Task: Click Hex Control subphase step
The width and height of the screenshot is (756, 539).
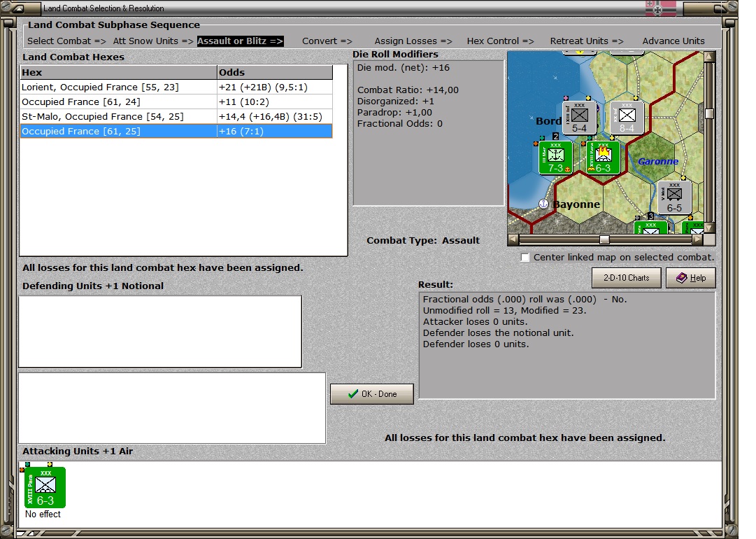Action: [500, 41]
